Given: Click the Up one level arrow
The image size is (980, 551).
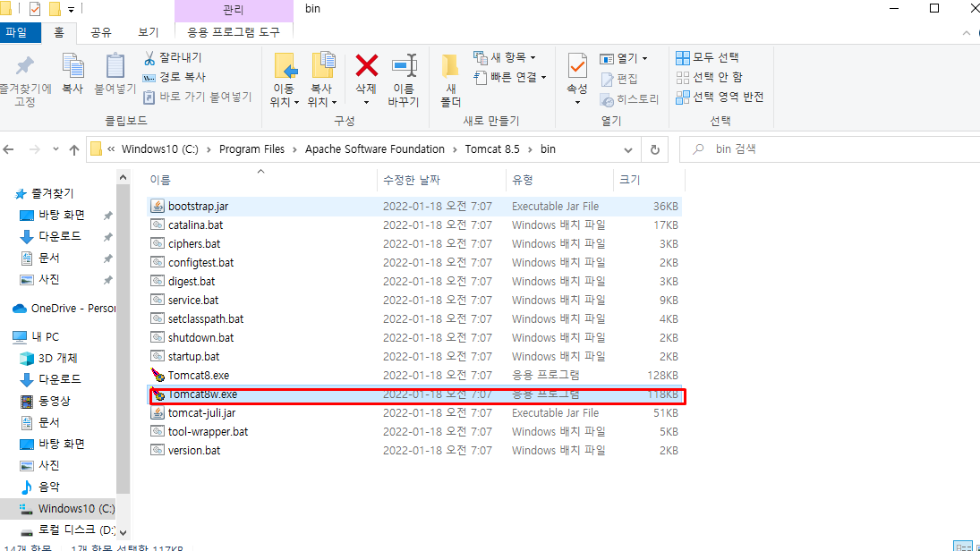Looking at the screenshot, I should click(74, 149).
